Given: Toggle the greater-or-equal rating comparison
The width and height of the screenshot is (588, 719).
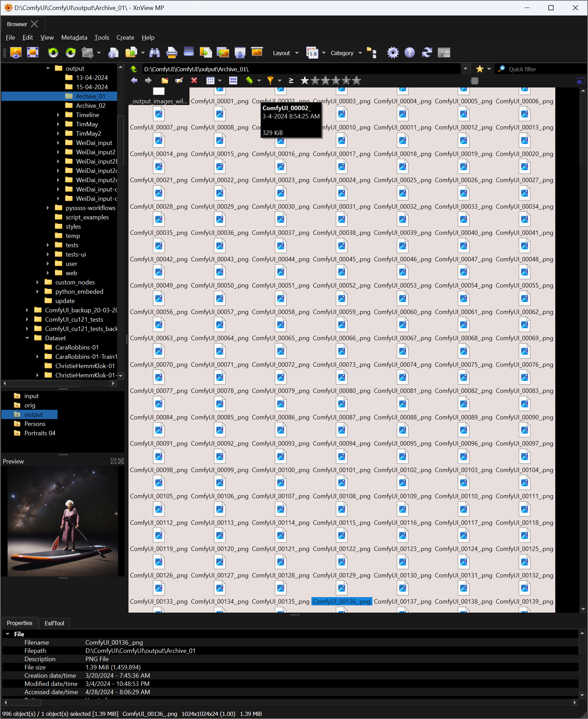Looking at the screenshot, I should pyautogui.click(x=291, y=81).
